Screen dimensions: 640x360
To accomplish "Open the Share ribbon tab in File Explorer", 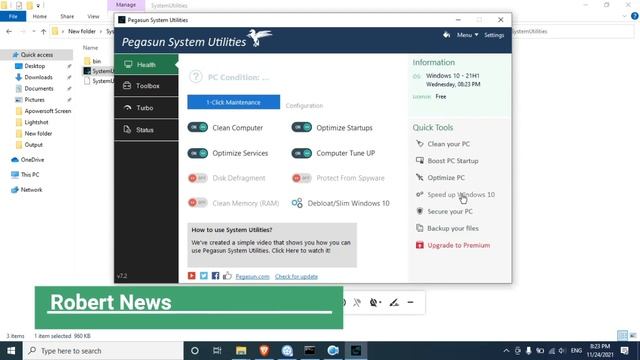I will tap(67, 16).
